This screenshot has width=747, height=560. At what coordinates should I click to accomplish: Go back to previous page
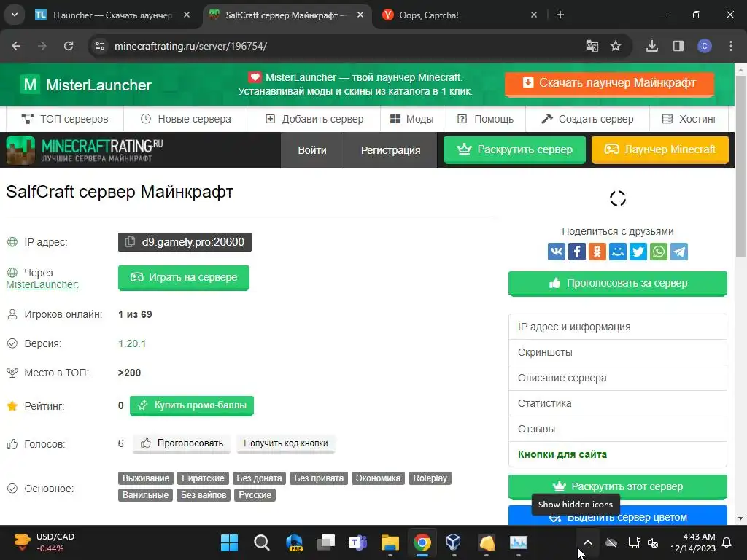click(16, 46)
